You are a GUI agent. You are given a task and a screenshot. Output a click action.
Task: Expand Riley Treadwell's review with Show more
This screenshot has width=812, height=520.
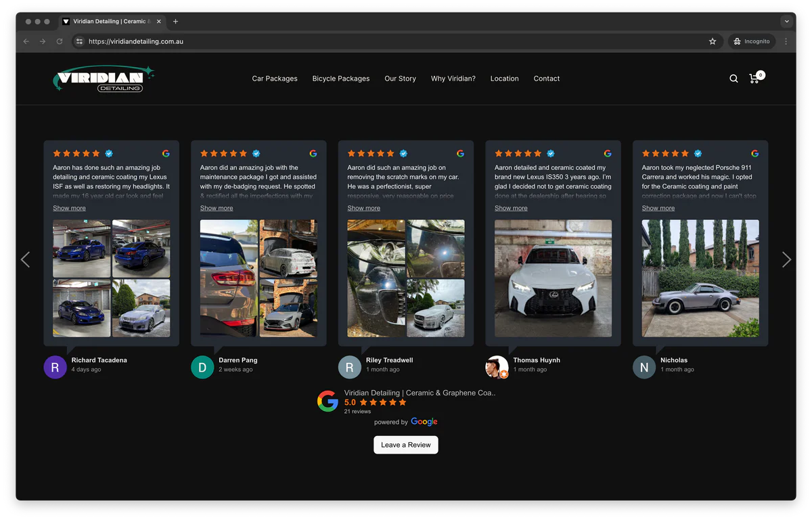pos(363,208)
